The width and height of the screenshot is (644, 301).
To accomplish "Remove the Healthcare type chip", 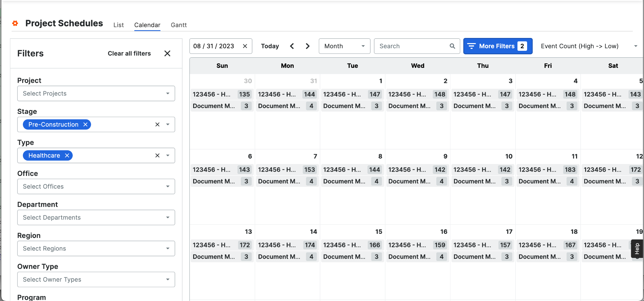I will (x=67, y=155).
